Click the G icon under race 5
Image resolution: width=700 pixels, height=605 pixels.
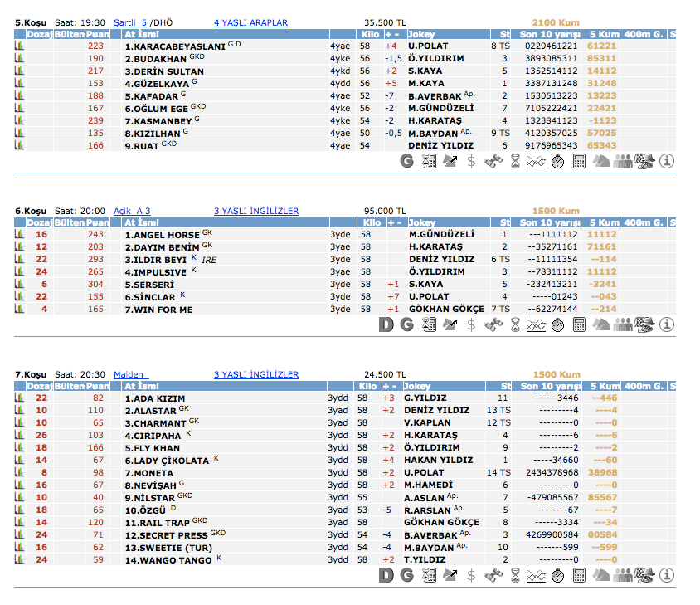pyautogui.click(x=406, y=161)
